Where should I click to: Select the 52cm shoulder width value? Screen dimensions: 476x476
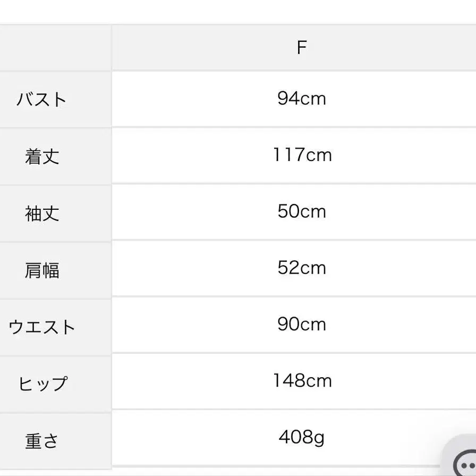(301, 268)
